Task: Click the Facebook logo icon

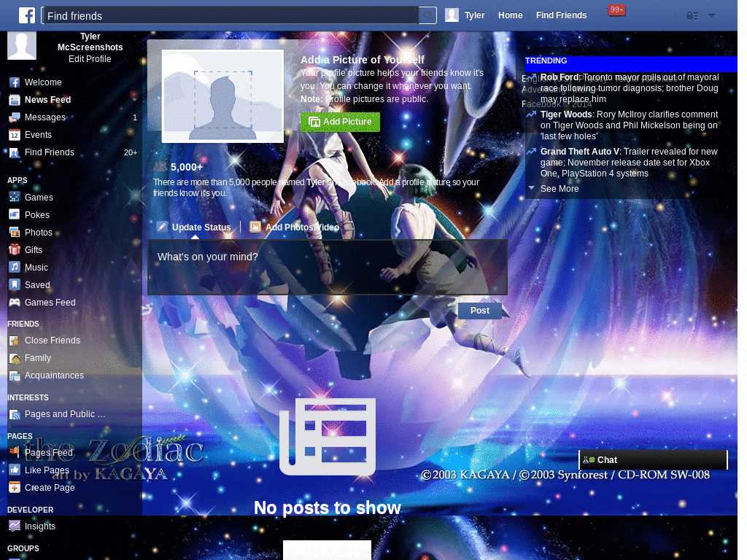Action: 27,15
